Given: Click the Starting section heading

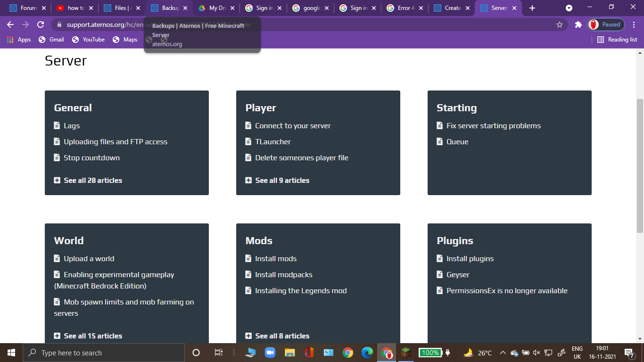Looking at the screenshot, I should point(457,108).
